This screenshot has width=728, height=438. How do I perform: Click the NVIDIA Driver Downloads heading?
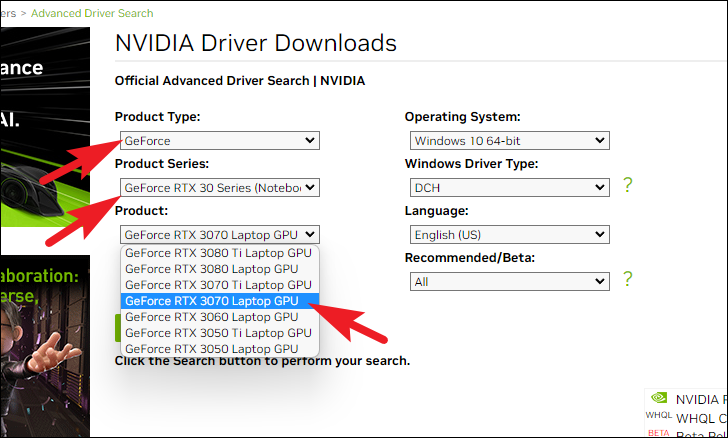point(256,43)
